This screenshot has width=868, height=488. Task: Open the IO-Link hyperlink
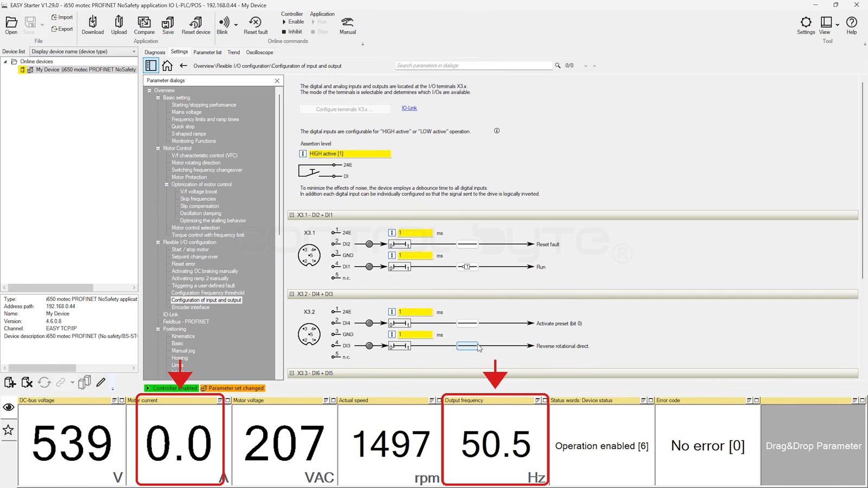pos(409,108)
